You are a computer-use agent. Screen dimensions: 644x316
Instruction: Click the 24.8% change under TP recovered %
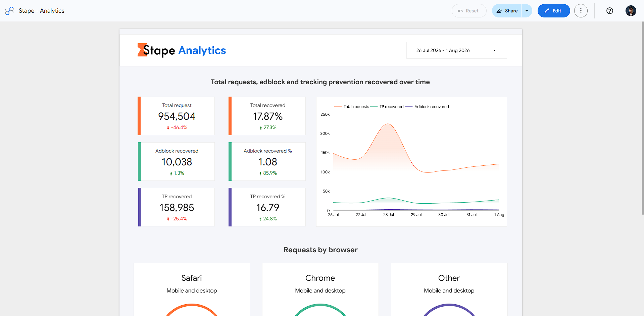[x=268, y=219]
